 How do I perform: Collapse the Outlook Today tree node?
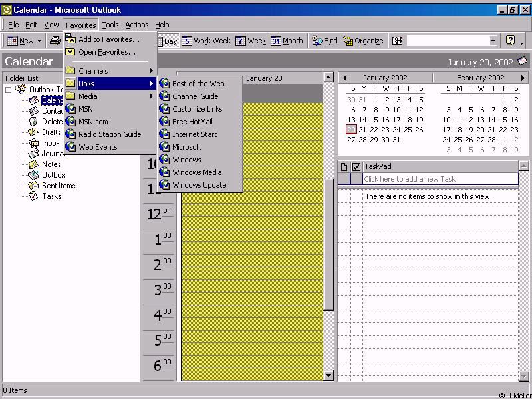[x=9, y=90]
